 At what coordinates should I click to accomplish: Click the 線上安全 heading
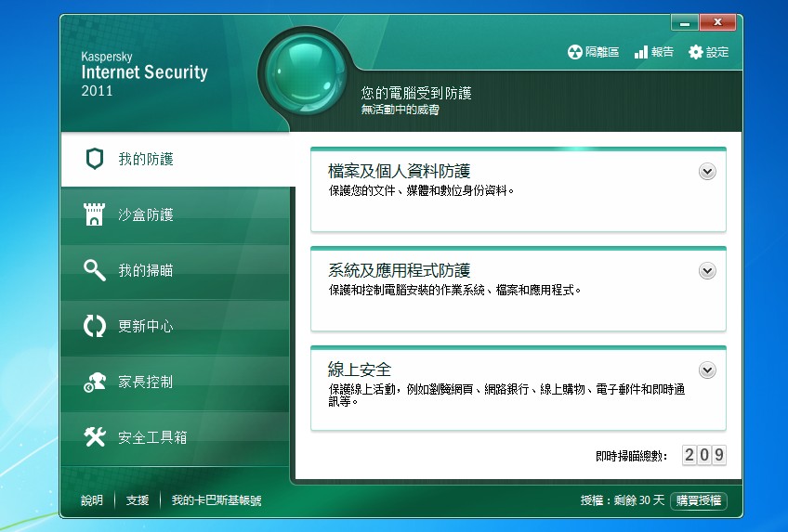click(360, 370)
